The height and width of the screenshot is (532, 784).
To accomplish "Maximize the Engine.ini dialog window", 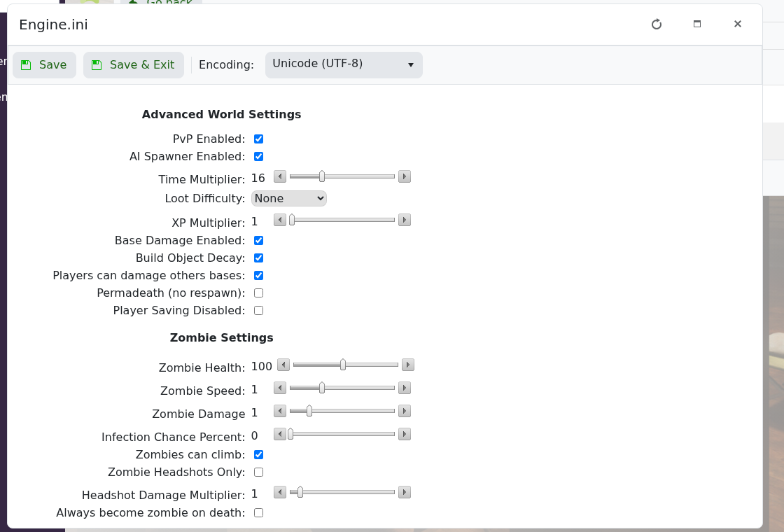I will [x=697, y=24].
